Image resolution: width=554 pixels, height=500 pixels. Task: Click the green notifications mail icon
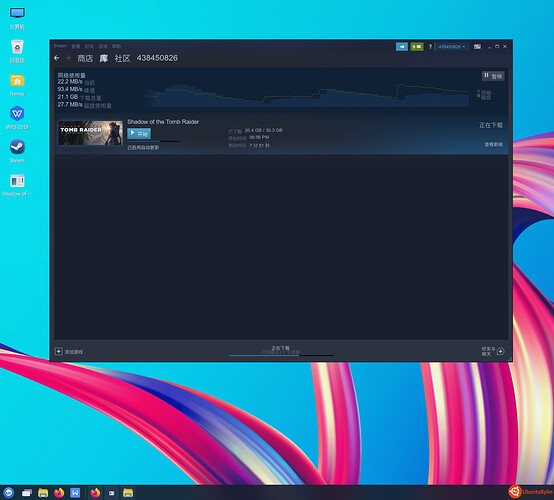point(417,47)
